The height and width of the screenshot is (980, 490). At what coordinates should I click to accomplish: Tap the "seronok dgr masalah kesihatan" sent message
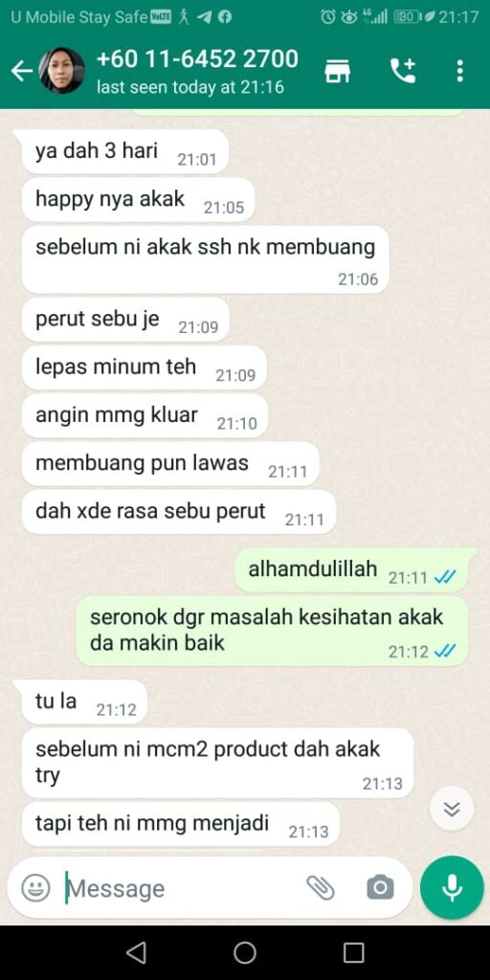click(x=273, y=631)
